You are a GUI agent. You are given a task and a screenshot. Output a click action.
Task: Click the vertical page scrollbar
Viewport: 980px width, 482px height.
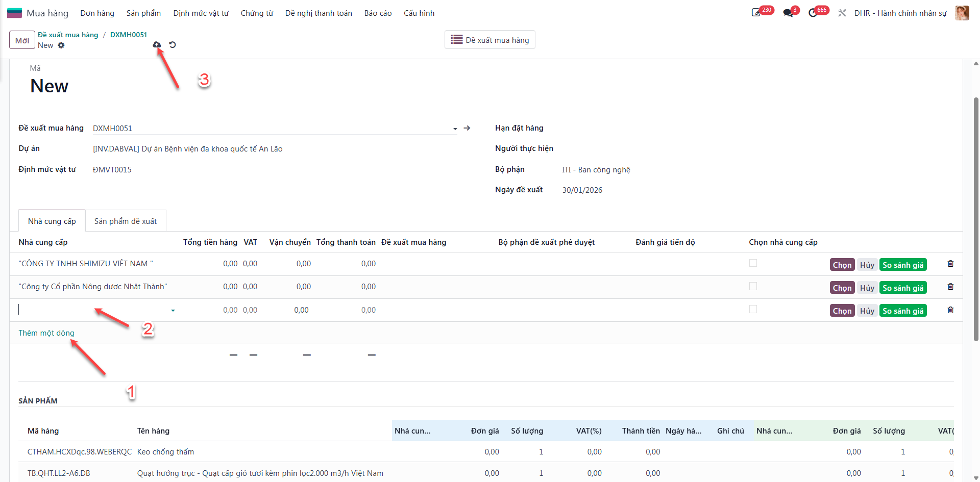click(976, 219)
